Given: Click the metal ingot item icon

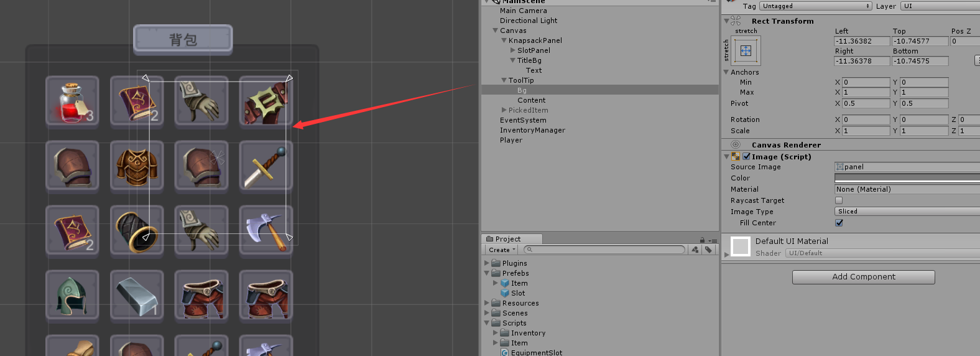Looking at the screenshot, I should (137, 296).
